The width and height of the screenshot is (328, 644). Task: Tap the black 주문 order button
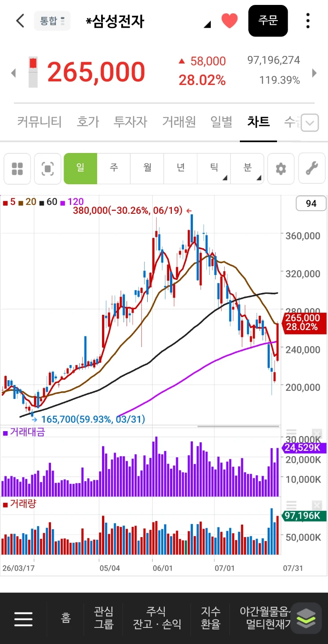point(268,21)
